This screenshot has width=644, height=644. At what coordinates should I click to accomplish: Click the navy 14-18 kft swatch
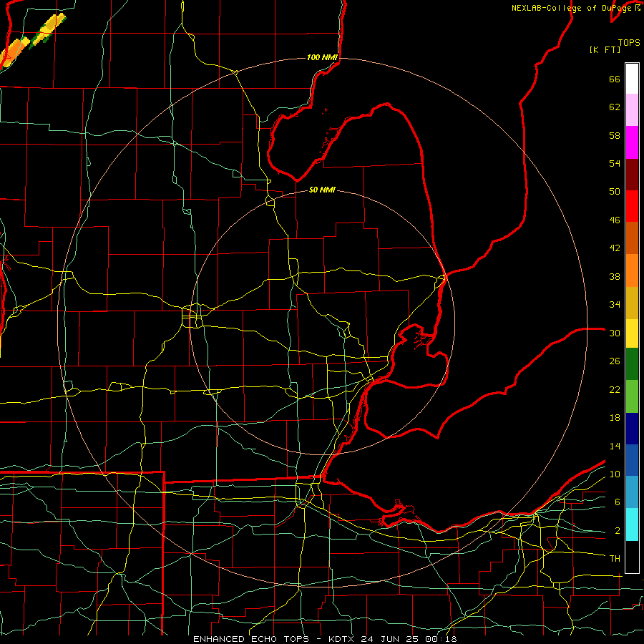point(632,429)
